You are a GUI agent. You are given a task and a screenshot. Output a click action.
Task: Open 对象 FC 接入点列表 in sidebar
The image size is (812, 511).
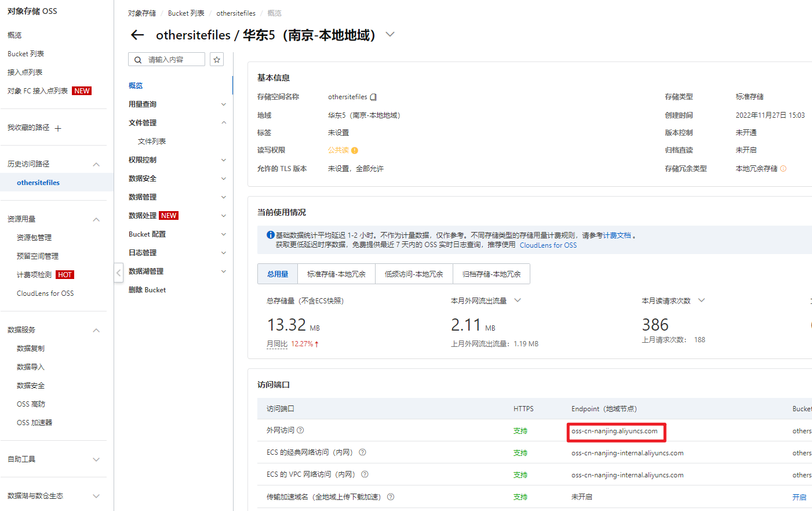pyautogui.click(x=38, y=91)
